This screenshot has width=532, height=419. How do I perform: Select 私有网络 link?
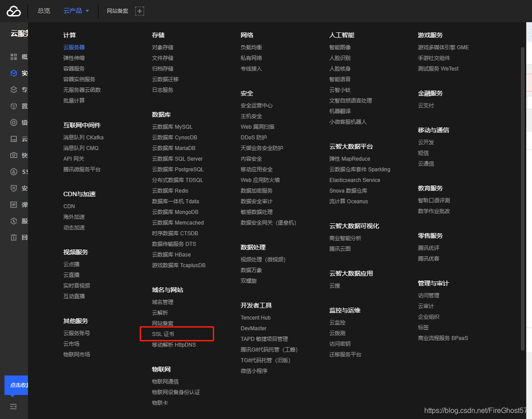(x=251, y=58)
